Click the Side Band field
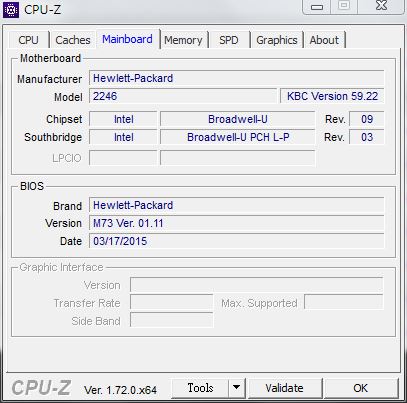 (172, 320)
